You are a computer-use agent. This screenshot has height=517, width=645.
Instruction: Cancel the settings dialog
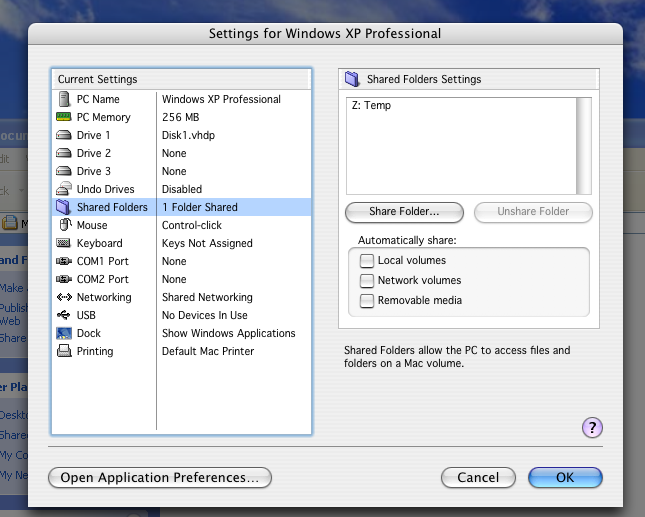[x=478, y=478]
